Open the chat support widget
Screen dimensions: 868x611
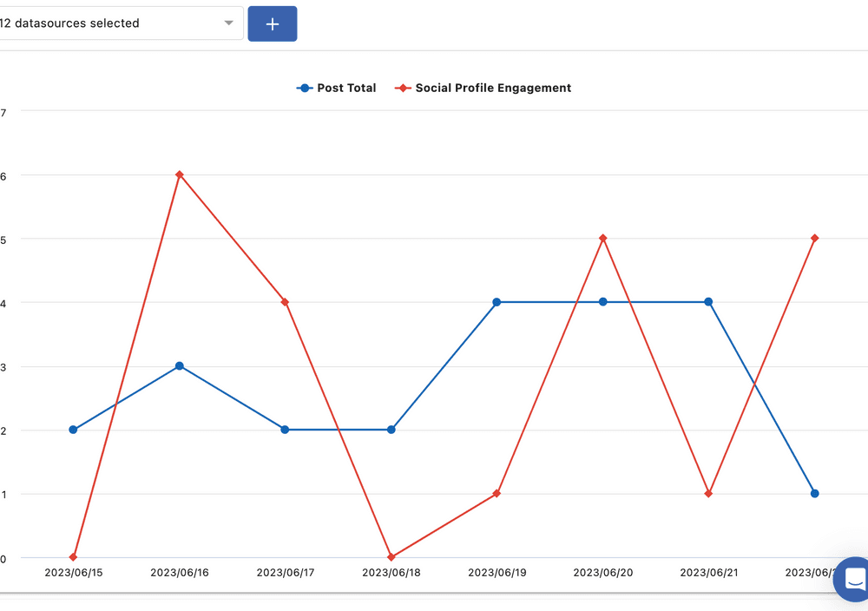click(x=853, y=579)
